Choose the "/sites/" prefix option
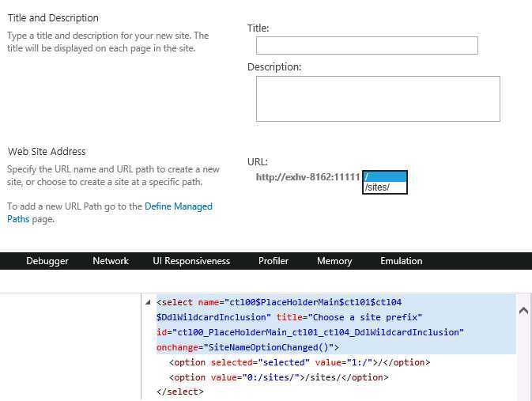The height and width of the screenshot is (401, 532). (x=385, y=187)
